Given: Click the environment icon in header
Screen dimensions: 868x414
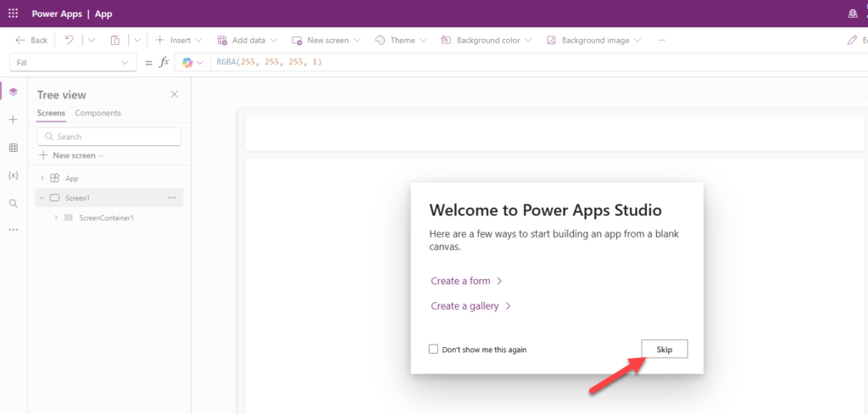Looking at the screenshot, I should point(853,14).
